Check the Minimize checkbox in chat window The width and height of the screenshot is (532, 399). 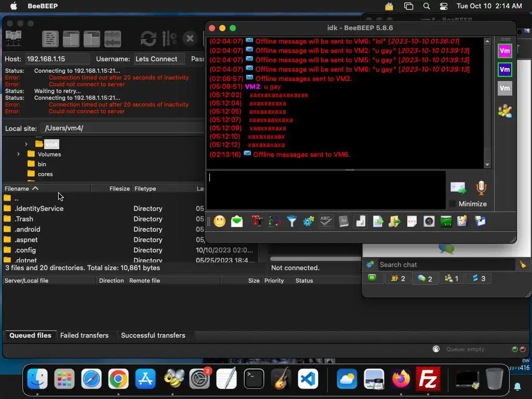pyautogui.click(x=453, y=204)
